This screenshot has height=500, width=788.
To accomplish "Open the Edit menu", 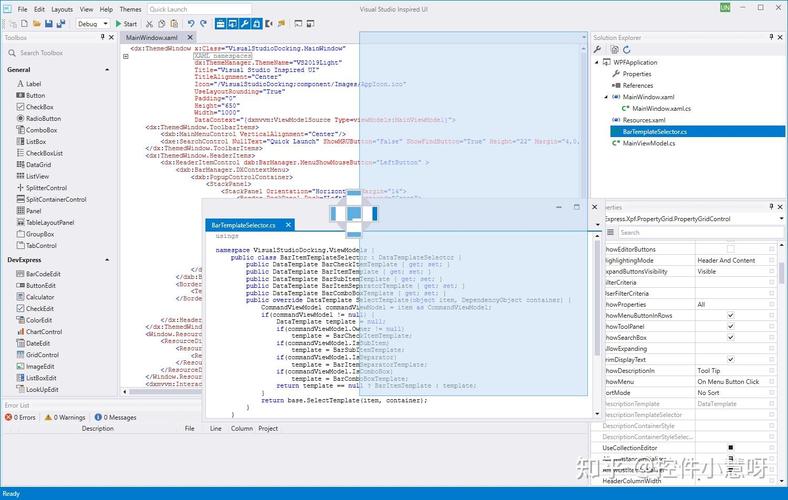I will (39, 9).
